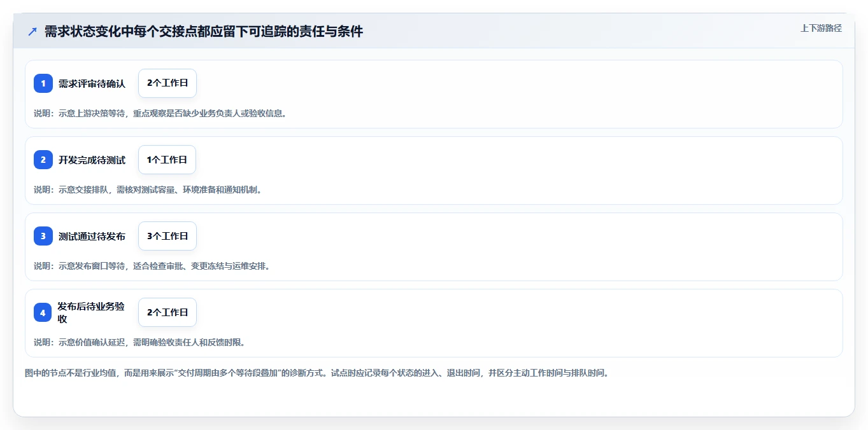Select the step number 2 badge
Image resolution: width=868 pixels, height=430 pixels.
click(43, 160)
